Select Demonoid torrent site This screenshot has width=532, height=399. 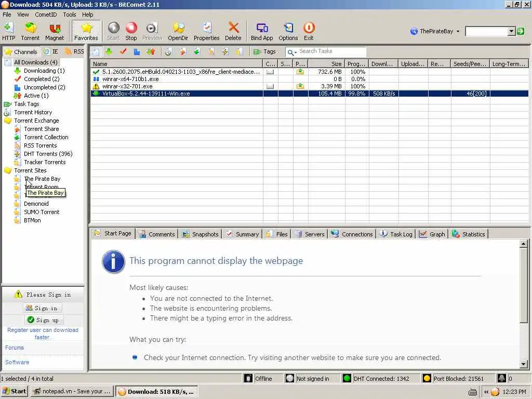36,204
